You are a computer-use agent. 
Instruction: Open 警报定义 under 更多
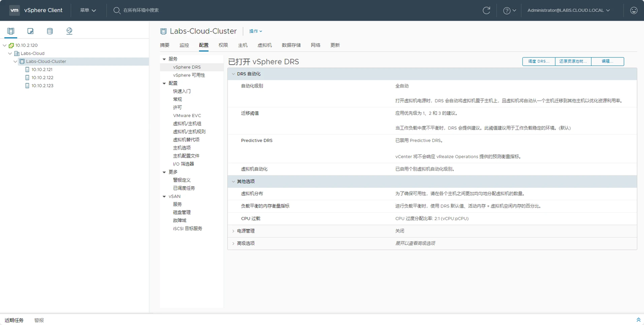coord(182,180)
